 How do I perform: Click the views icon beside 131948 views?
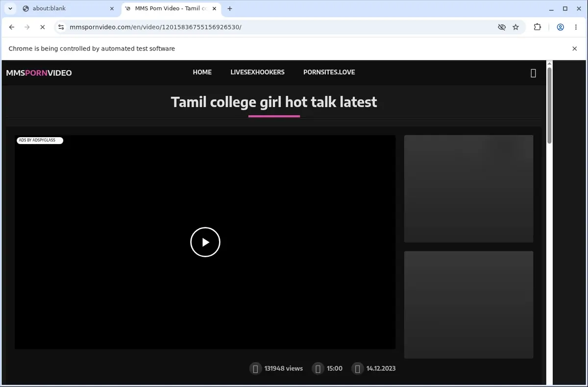[x=255, y=368]
